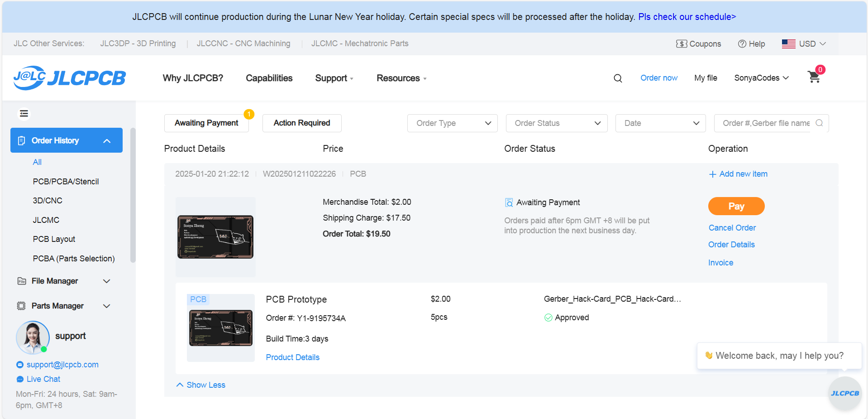Click the support@jlcpcb.com email link

(62, 365)
